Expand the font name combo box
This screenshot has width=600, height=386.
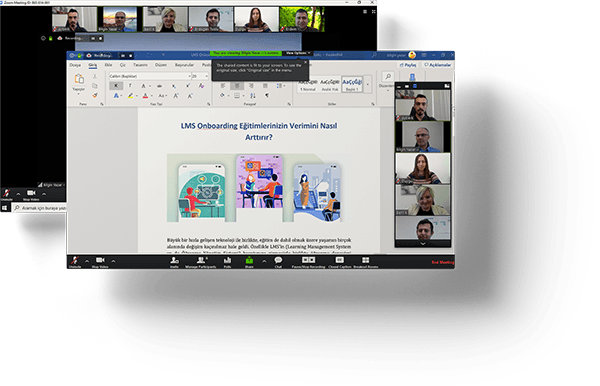150,76
